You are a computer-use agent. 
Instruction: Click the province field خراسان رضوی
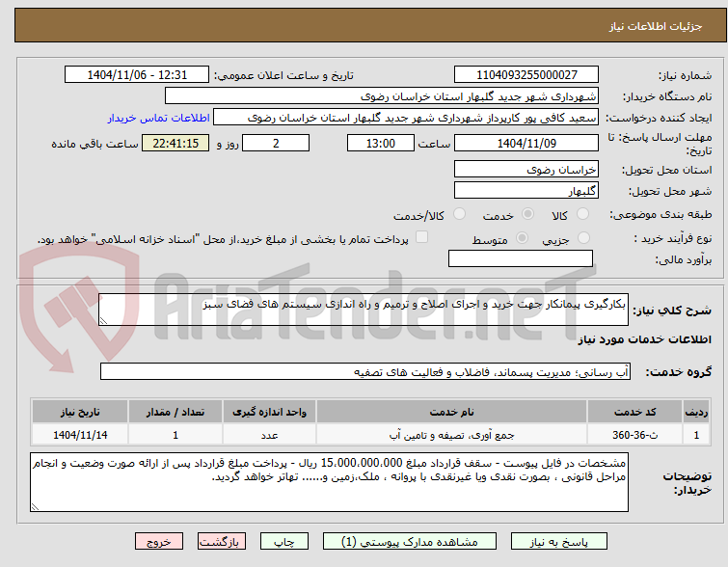pyautogui.click(x=526, y=170)
